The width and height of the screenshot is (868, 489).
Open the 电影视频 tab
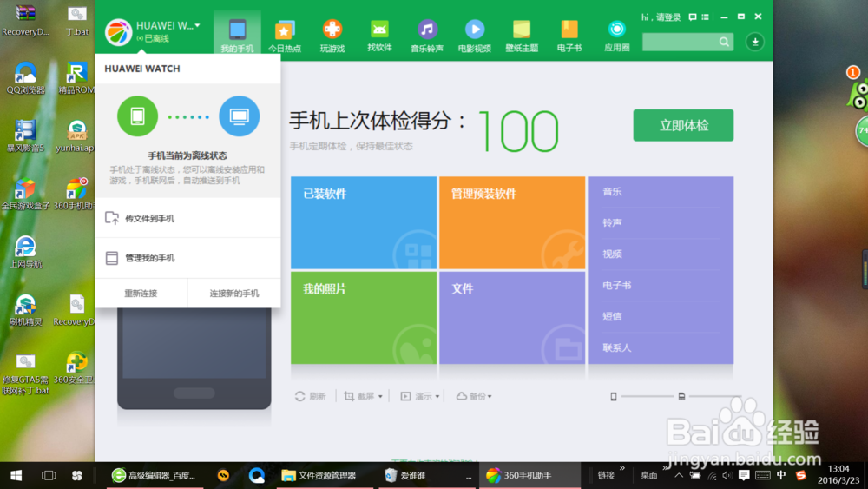tap(475, 36)
